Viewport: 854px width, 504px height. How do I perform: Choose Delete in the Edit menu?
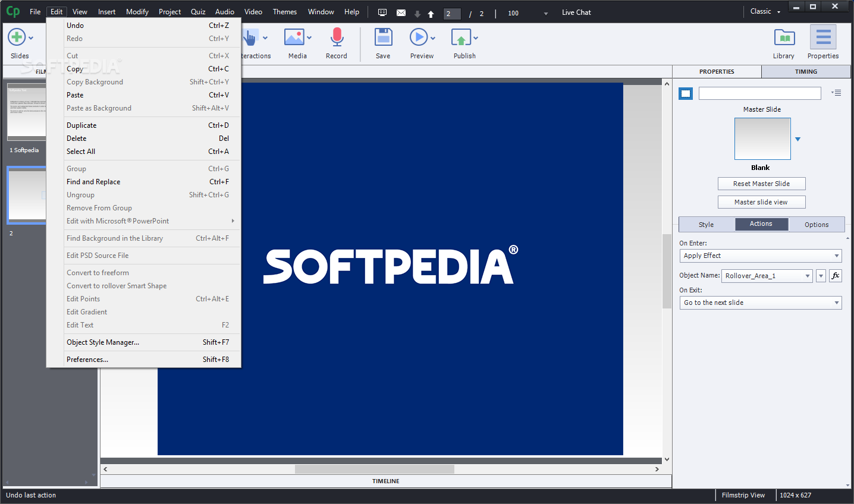pyautogui.click(x=144, y=138)
